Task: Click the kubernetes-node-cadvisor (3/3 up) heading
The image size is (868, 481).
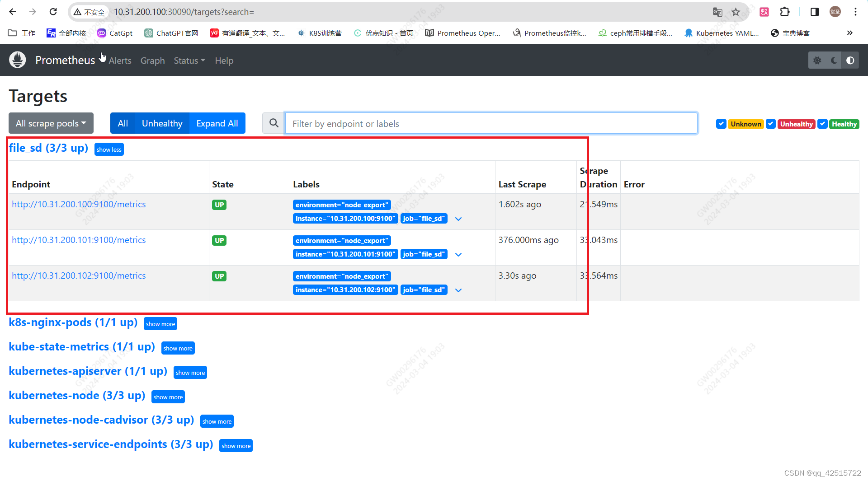Action: [101, 420]
